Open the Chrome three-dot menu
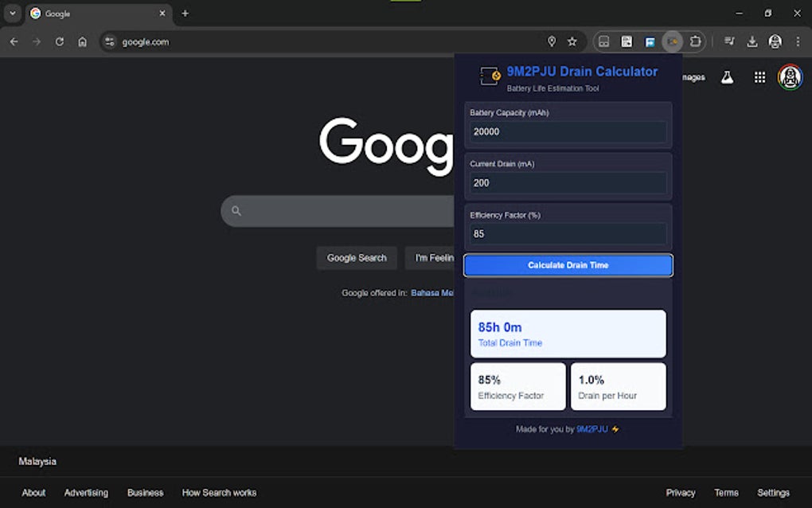812x508 pixels. point(798,41)
